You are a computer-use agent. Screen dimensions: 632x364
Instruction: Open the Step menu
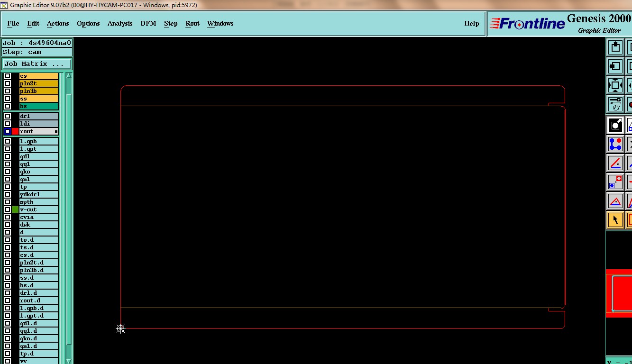point(171,23)
